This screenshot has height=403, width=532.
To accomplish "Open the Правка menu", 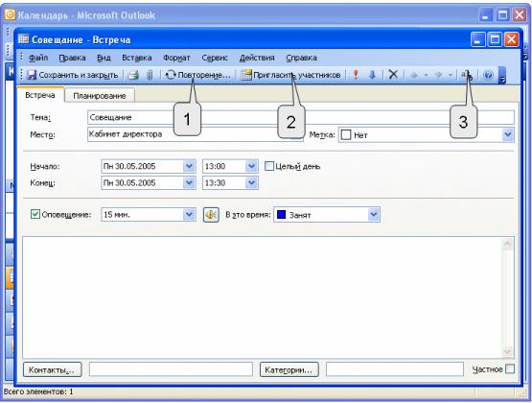I will coord(72,58).
